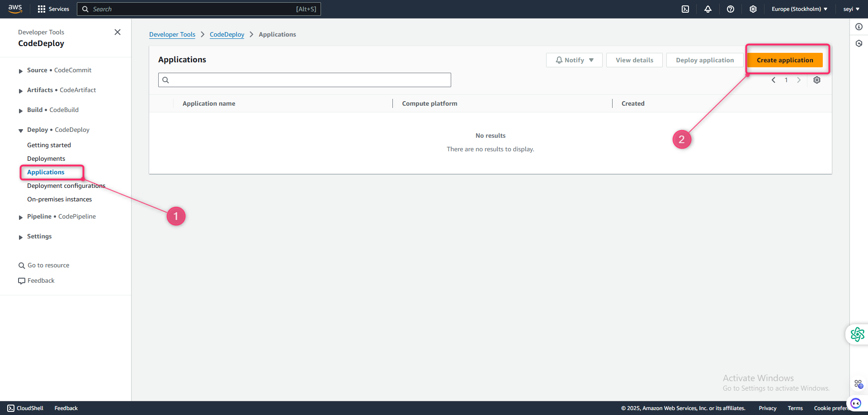This screenshot has height=415, width=868.
Task: Click the apps widget icon bottom right
Action: [859, 384]
